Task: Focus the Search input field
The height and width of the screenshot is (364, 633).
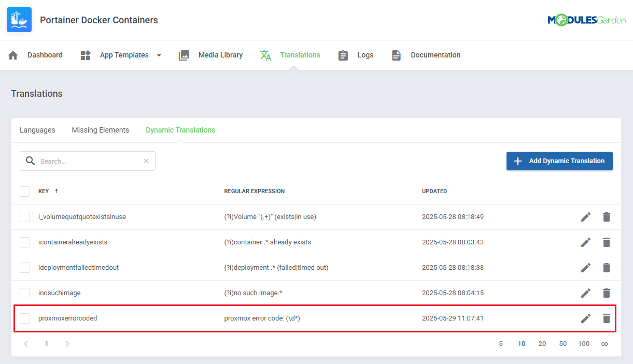Action: (x=88, y=161)
